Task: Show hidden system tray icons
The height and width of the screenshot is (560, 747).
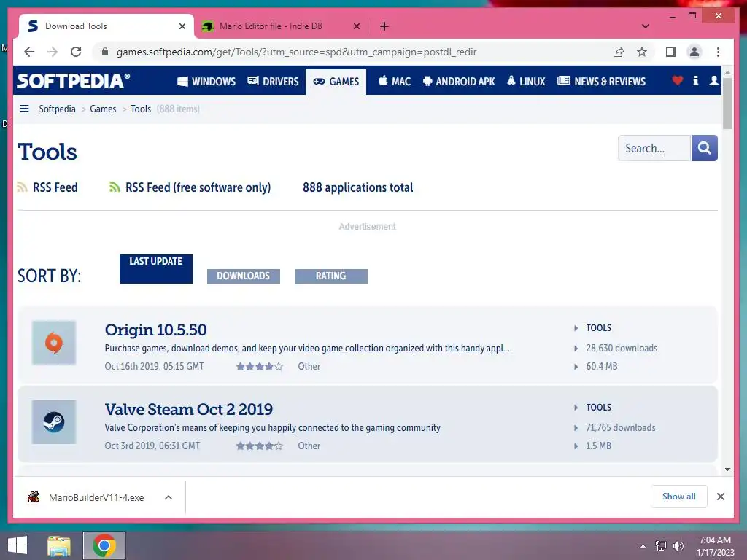Action: pyautogui.click(x=643, y=546)
